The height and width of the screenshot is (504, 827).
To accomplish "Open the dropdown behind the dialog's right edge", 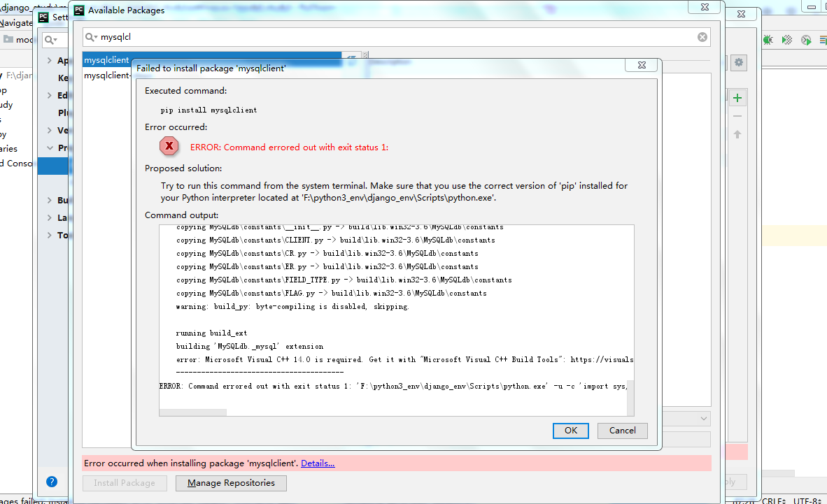I will coord(704,419).
